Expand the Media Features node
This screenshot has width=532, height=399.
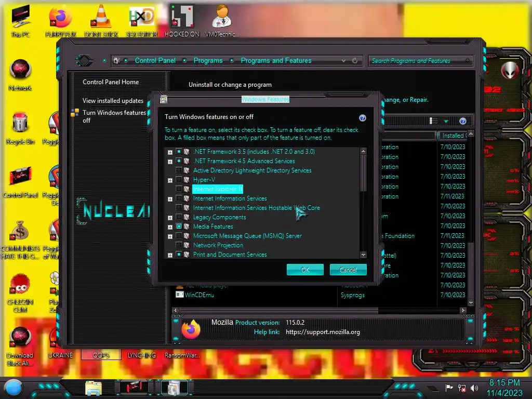pyautogui.click(x=170, y=227)
